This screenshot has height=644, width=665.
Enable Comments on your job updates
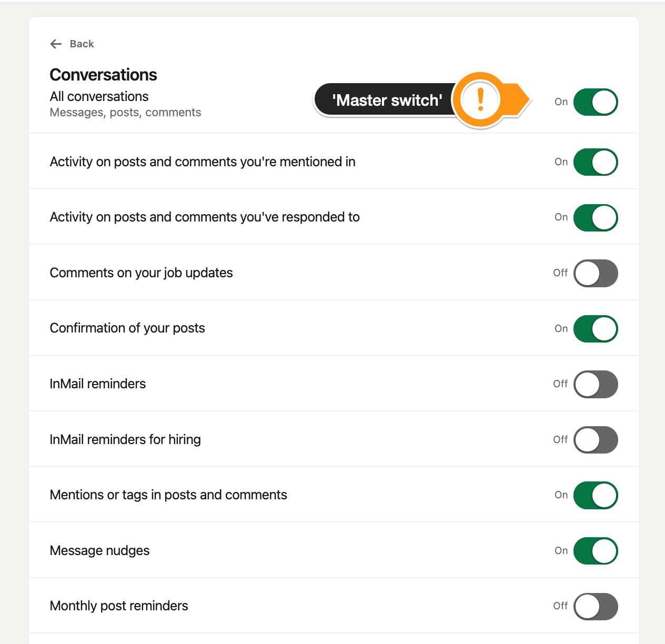596,273
